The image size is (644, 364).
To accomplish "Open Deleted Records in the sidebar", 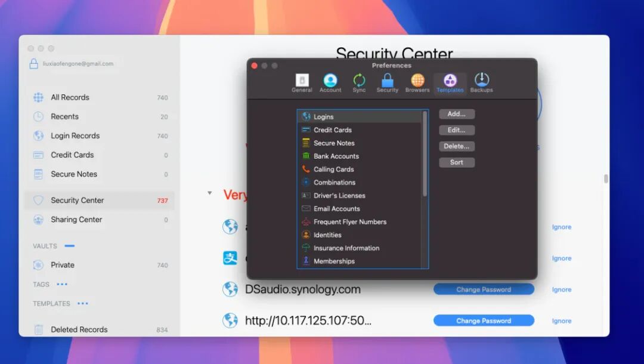I will tap(101, 329).
